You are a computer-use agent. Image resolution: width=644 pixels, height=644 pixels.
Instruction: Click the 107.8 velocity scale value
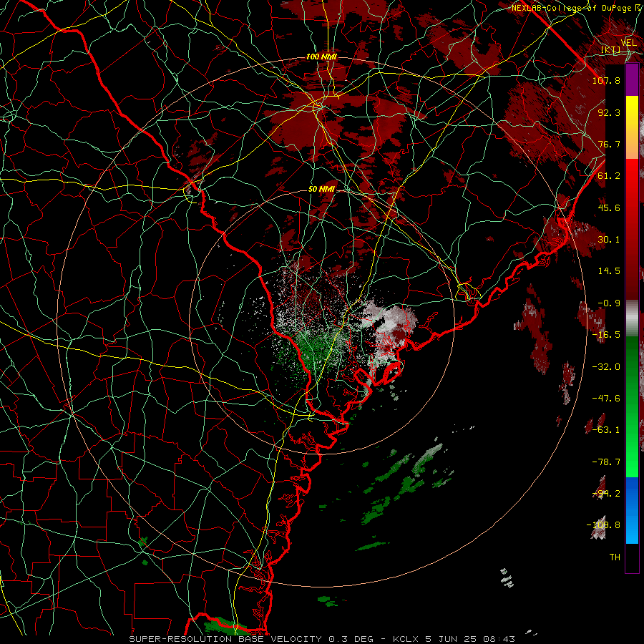click(606, 80)
